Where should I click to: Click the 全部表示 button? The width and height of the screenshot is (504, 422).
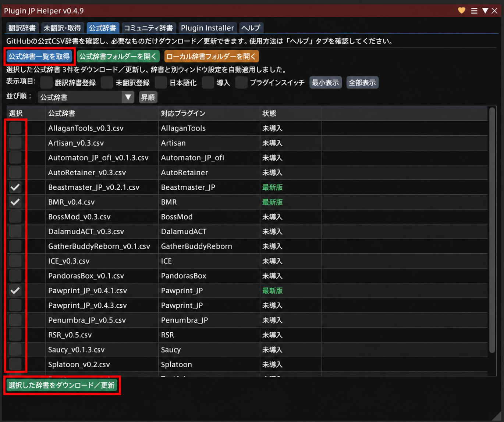coord(362,83)
